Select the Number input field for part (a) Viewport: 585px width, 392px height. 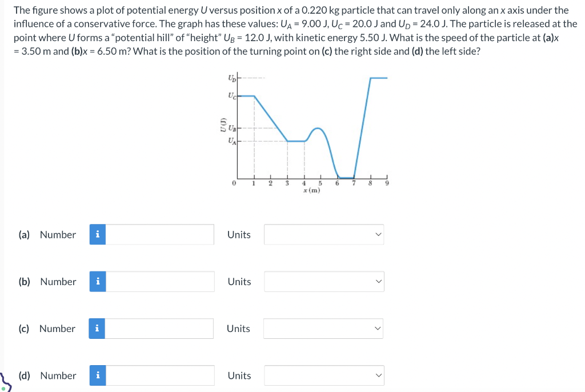point(160,234)
